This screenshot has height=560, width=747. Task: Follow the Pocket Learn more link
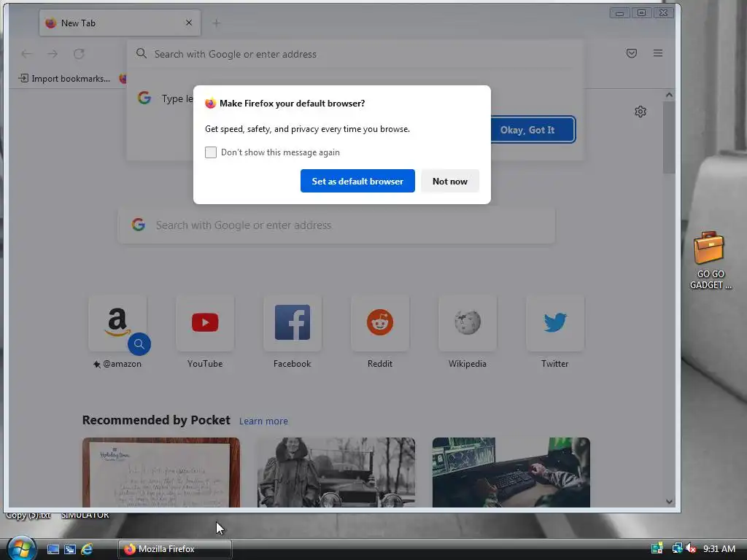pyautogui.click(x=263, y=421)
